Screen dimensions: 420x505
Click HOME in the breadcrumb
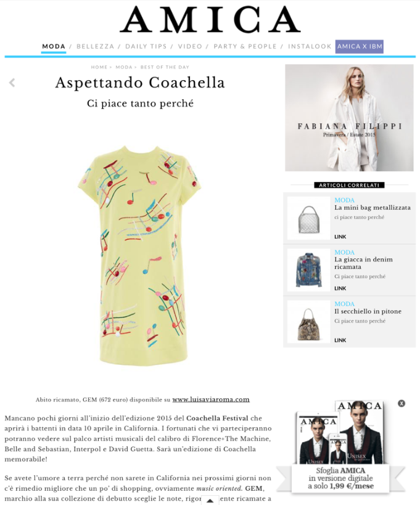pos(99,67)
